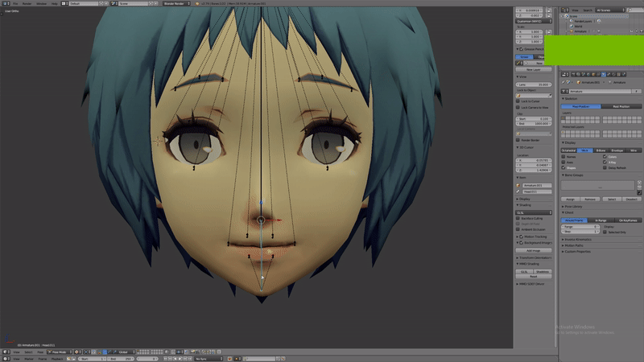This screenshot has width=644, height=362.
Task: Open Global transform orientation dropdown
Action: tap(125, 352)
